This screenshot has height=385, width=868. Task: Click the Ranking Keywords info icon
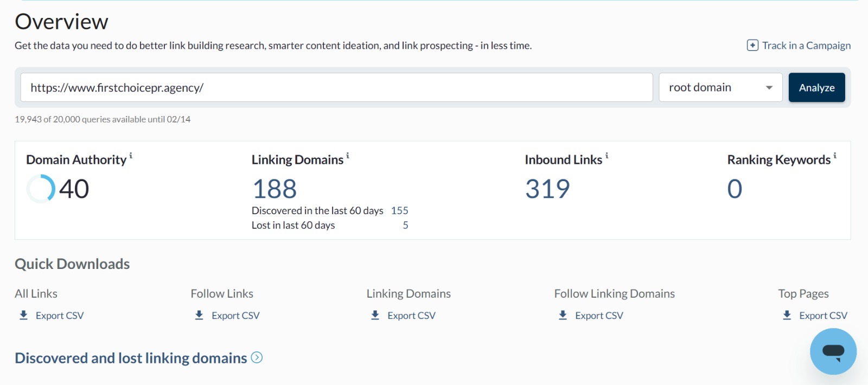click(x=835, y=156)
